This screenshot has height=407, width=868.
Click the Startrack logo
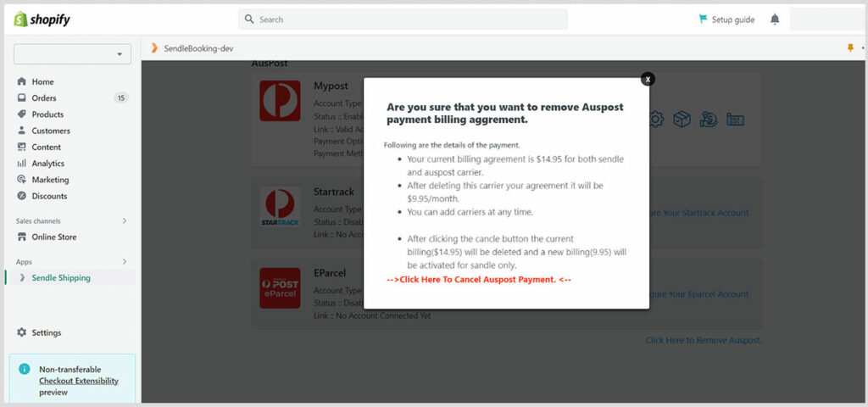click(280, 207)
